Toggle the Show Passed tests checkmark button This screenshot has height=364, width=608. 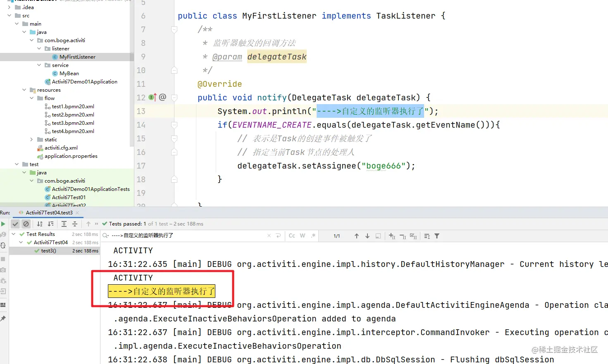[x=15, y=224]
